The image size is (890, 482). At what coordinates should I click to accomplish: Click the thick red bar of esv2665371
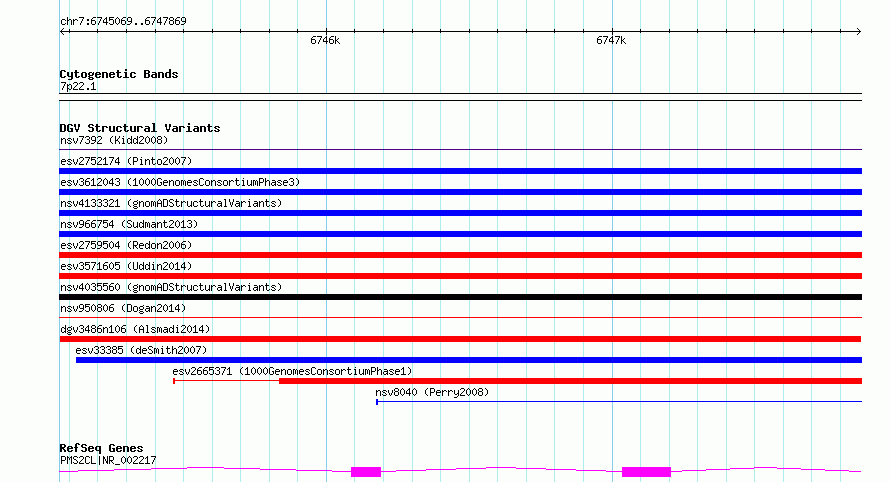(x=570, y=381)
